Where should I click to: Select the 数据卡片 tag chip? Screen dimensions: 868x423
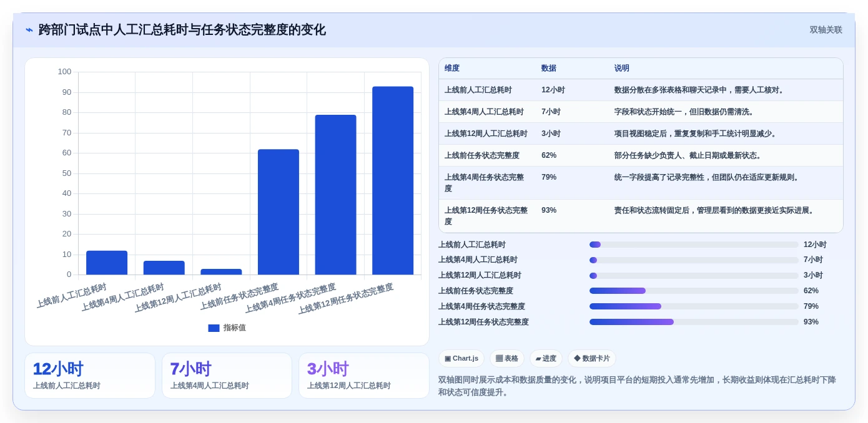[x=591, y=359]
